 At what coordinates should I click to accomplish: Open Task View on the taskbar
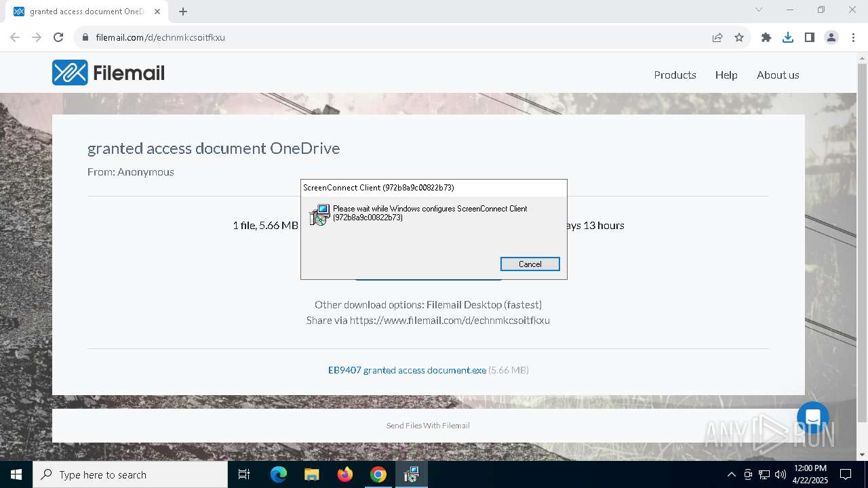[244, 474]
